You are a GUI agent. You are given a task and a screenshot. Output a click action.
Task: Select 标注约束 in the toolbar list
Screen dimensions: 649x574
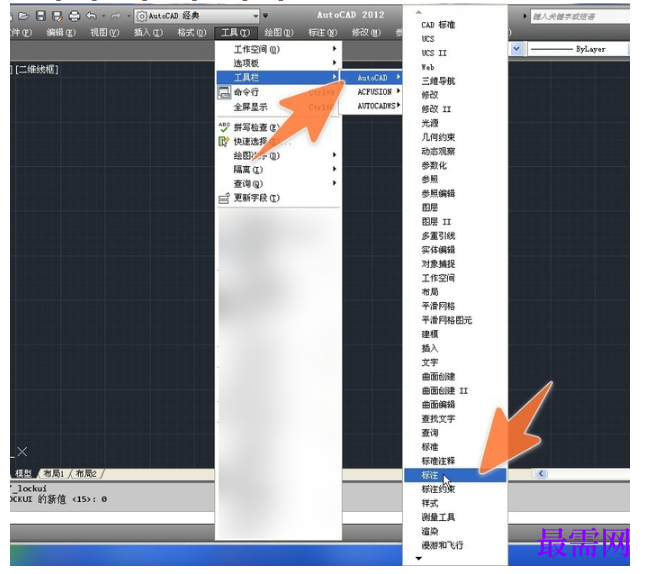point(438,489)
